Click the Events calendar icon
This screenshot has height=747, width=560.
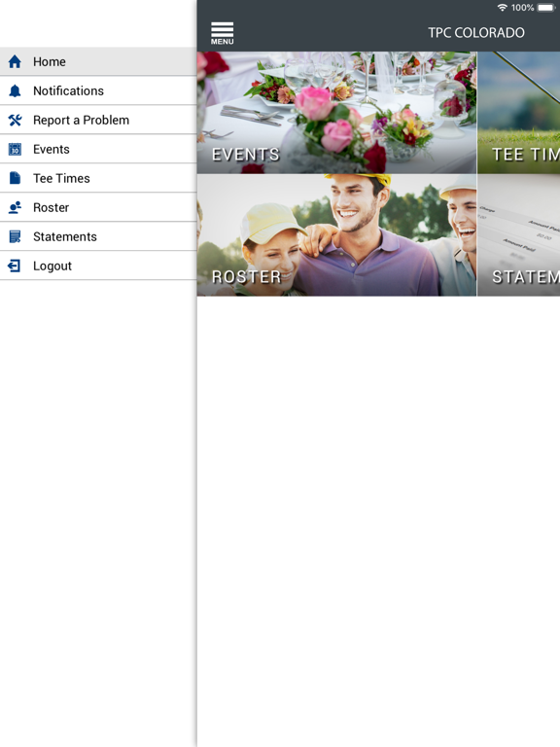tap(15, 149)
